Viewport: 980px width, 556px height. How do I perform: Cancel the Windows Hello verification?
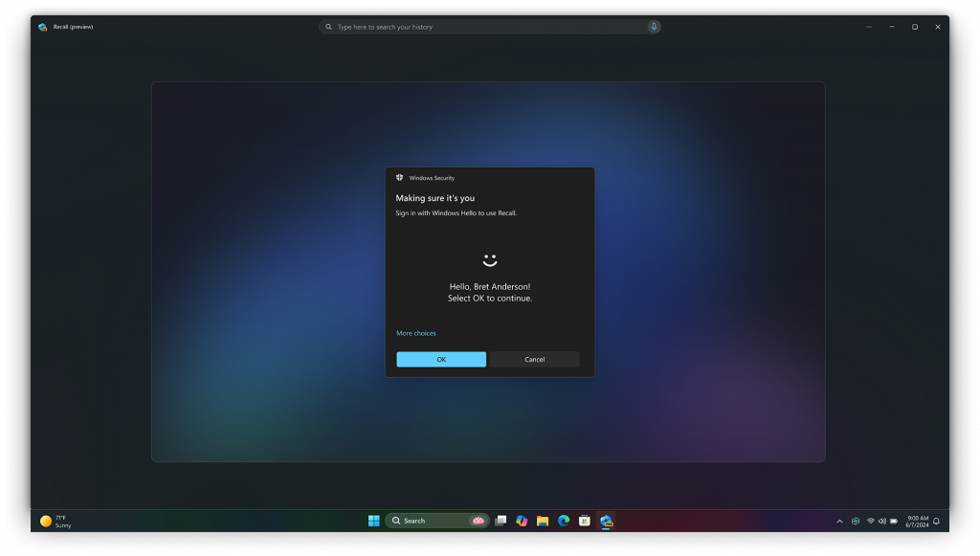click(x=535, y=359)
